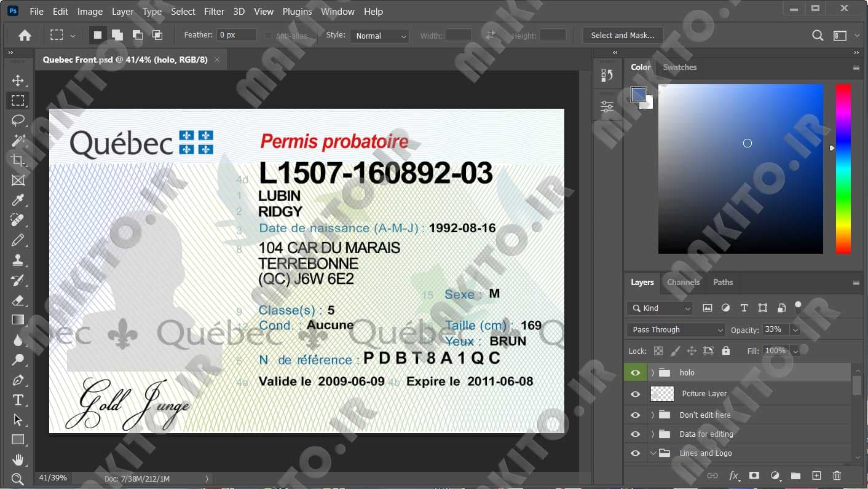Open the Kind filter dropdown
The height and width of the screenshot is (489, 868).
(660, 308)
